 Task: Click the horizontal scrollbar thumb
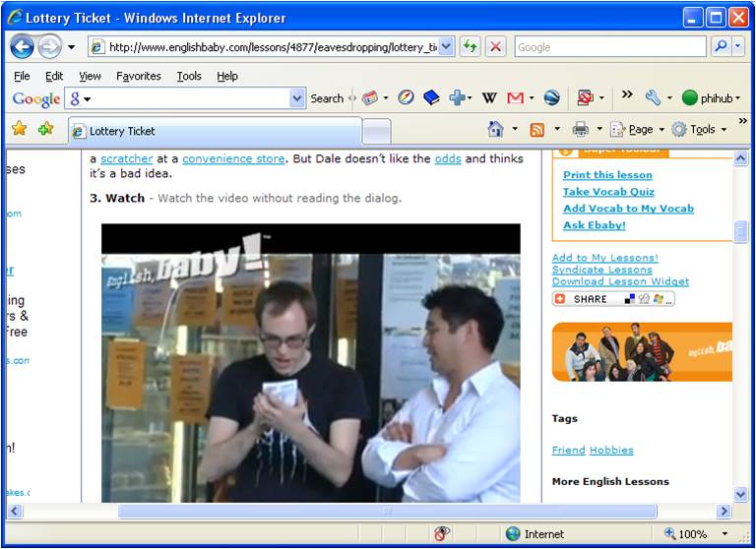tap(386, 512)
